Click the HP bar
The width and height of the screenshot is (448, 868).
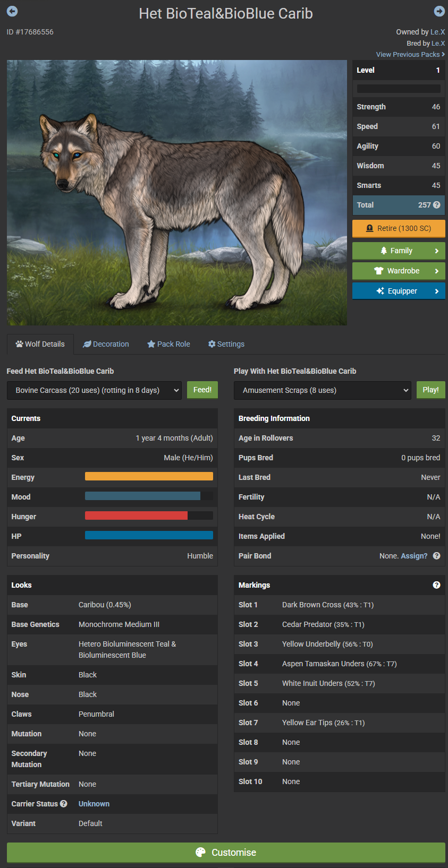coord(149,536)
